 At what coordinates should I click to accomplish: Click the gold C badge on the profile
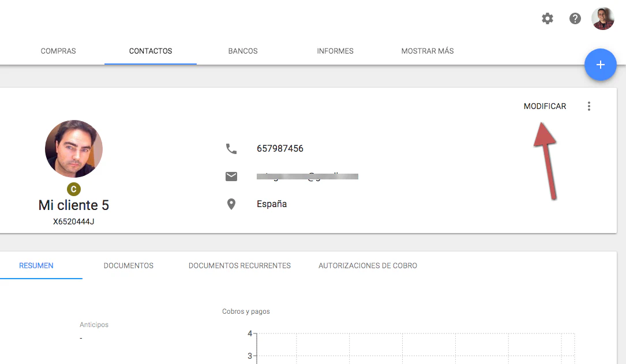[74, 189]
